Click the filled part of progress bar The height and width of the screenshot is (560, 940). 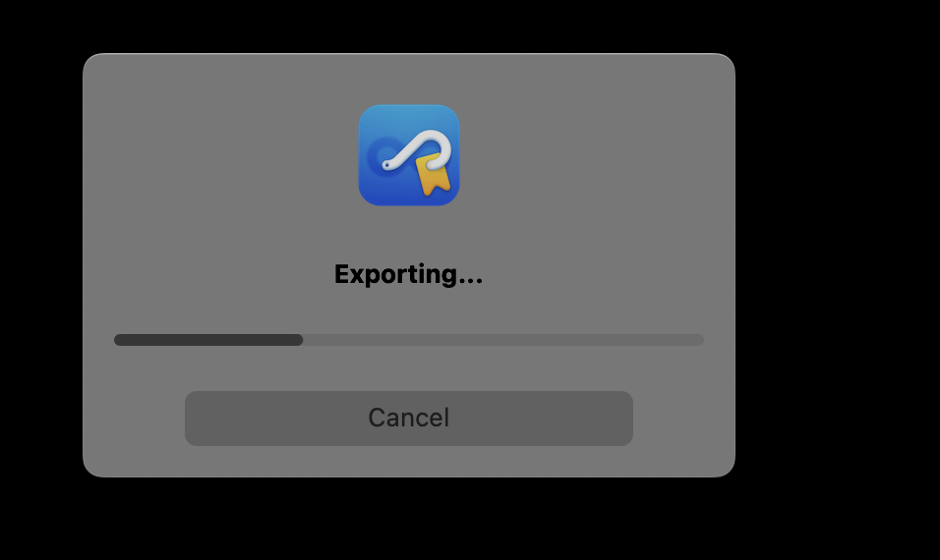click(208, 340)
